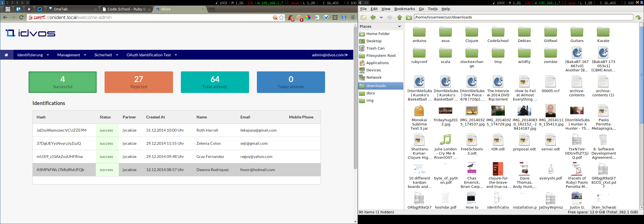The height and width of the screenshot is (224, 644).
Task: Expand the Identifizierung dropdown menu
Action: 33,55
